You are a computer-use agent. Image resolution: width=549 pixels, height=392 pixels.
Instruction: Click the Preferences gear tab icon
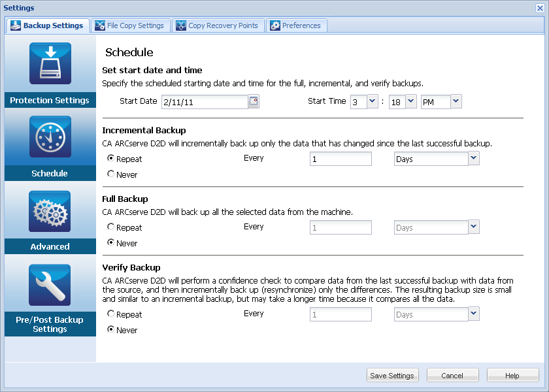coord(275,25)
